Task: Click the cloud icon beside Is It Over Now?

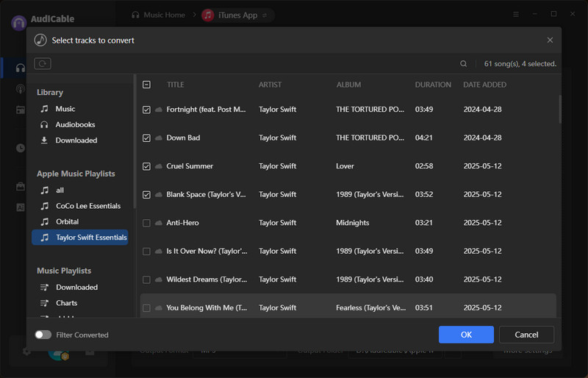Action: pyautogui.click(x=159, y=251)
